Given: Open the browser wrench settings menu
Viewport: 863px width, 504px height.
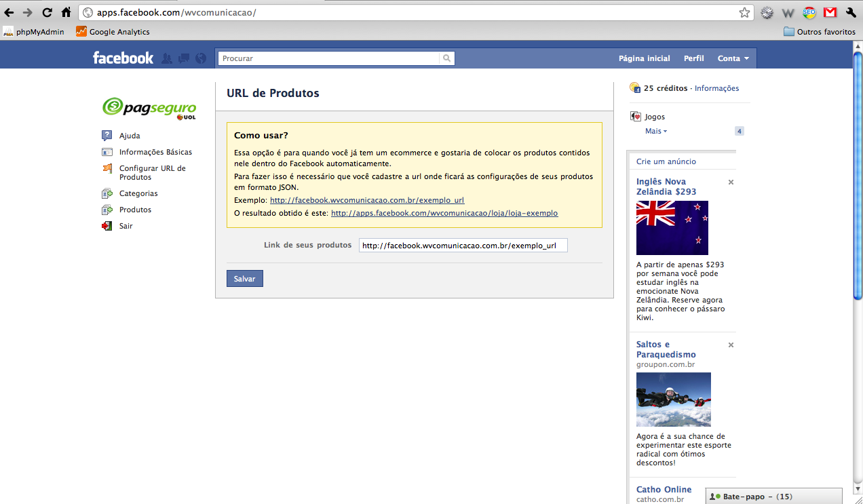Looking at the screenshot, I should coord(851,12).
